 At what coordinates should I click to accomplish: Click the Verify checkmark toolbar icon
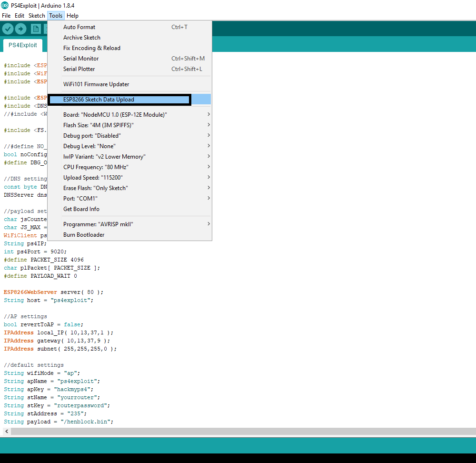click(x=8, y=29)
